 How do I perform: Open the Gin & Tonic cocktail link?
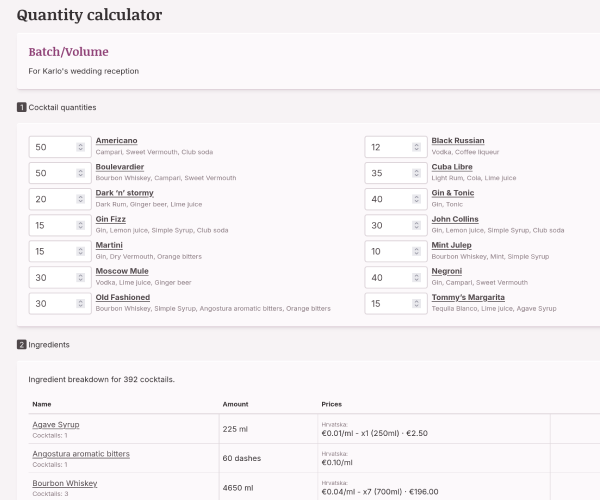453,193
